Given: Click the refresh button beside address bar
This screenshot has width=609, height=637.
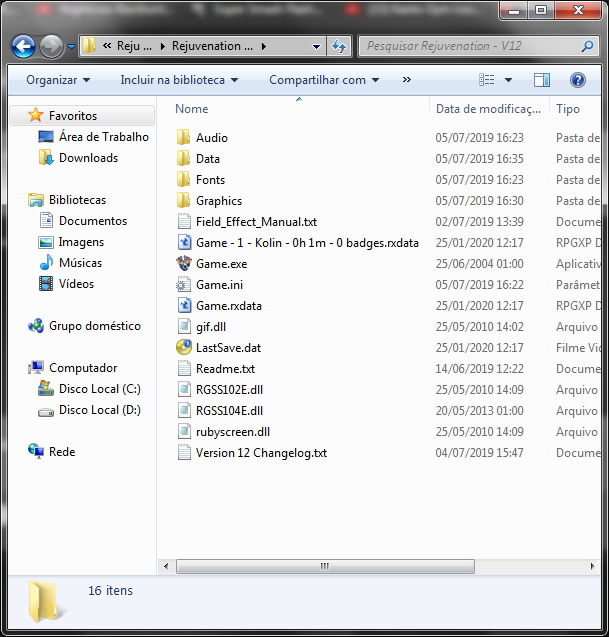Looking at the screenshot, I should click(339, 46).
